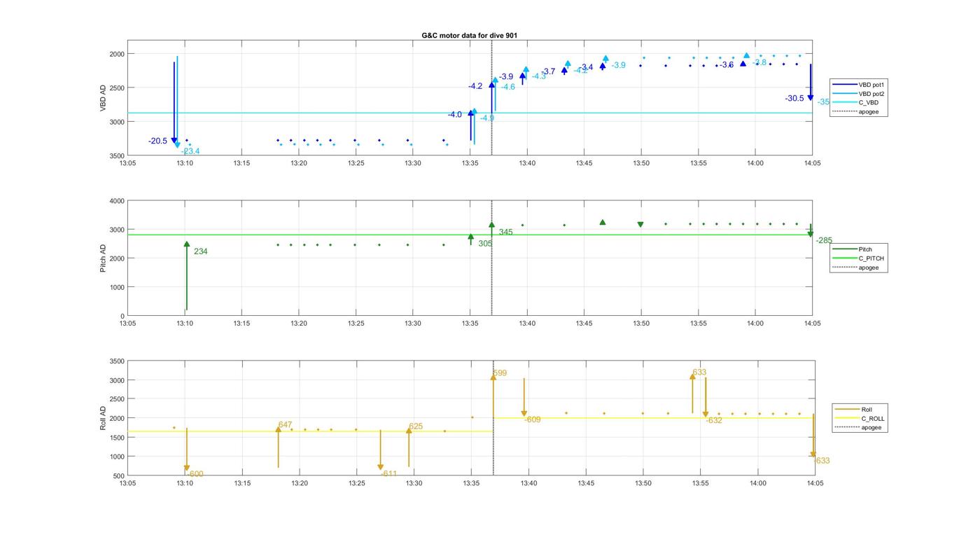Viewport: 980px width, 535px height.
Task: Click the '345' Pitch data label
Action: pyautogui.click(x=505, y=232)
